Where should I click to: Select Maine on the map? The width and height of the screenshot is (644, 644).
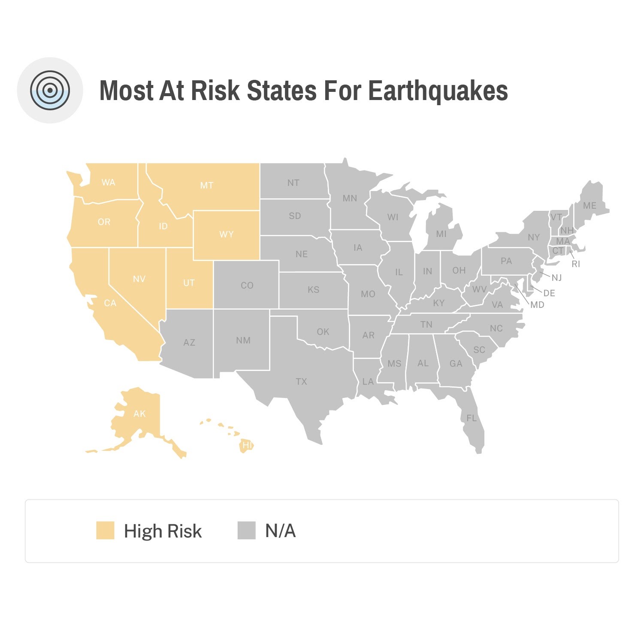click(590, 205)
